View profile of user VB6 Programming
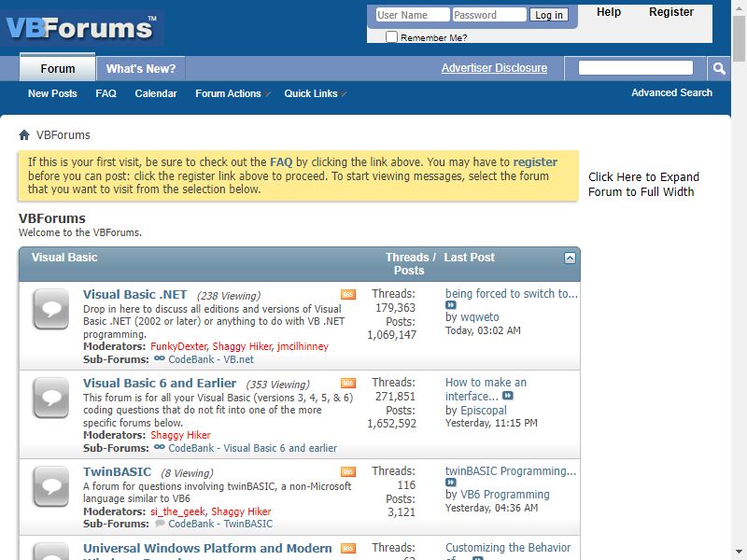Screen dimensions: 747x560 505,495
